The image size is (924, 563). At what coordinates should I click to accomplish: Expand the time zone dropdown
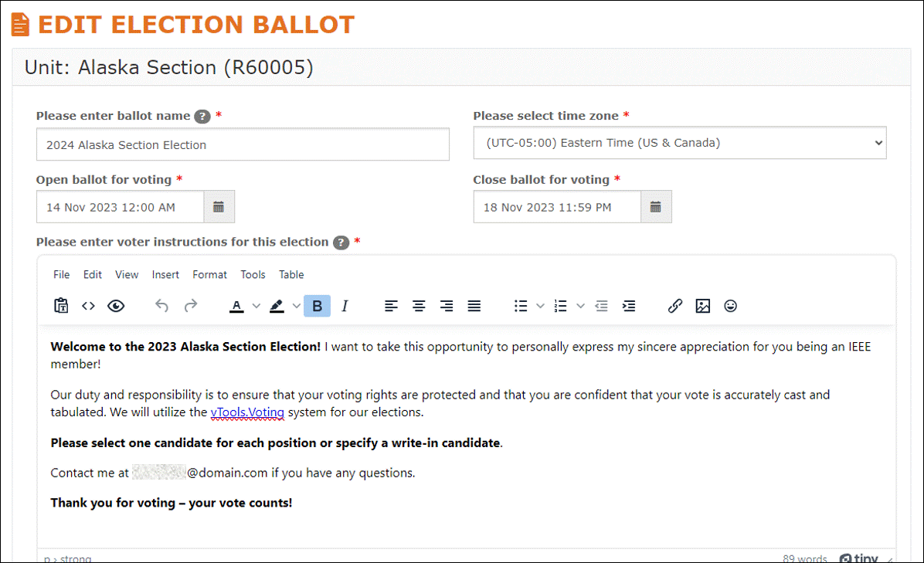tap(679, 143)
